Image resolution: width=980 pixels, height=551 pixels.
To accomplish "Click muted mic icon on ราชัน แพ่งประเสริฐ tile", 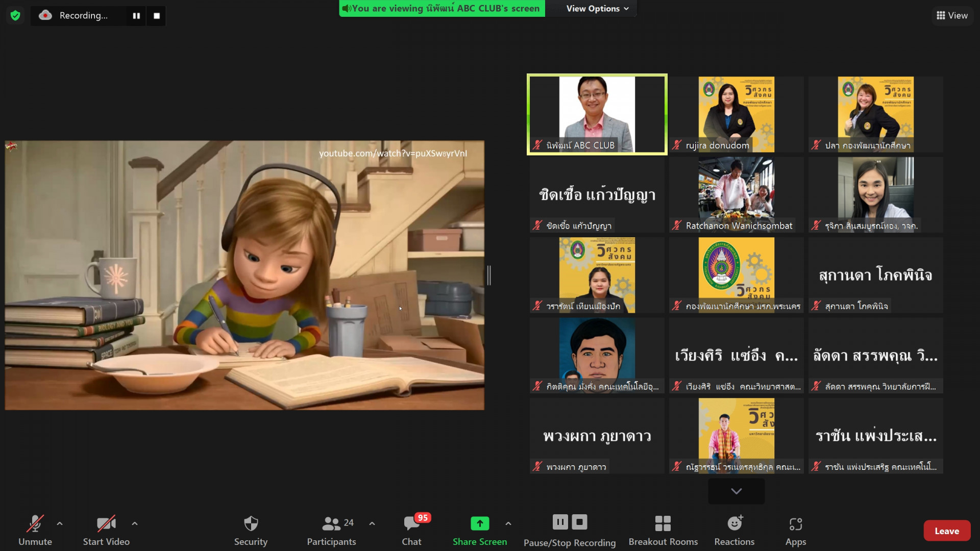I will coord(816,467).
